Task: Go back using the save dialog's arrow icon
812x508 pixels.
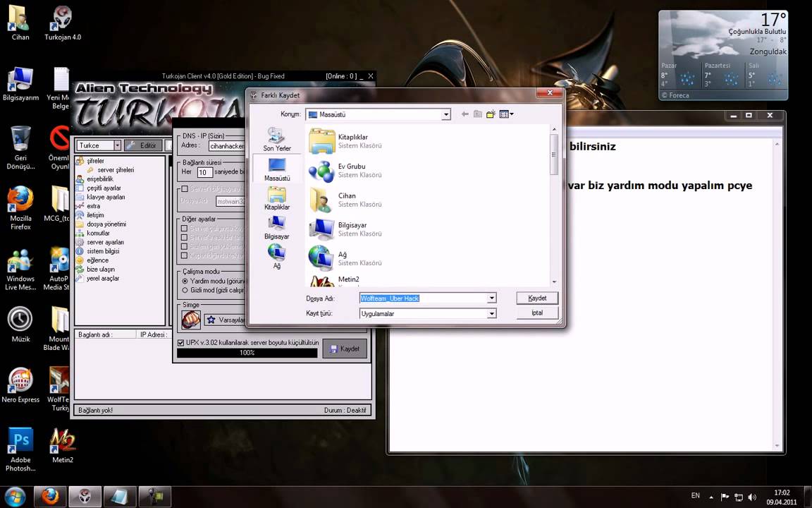Action: [x=465, y=114]
